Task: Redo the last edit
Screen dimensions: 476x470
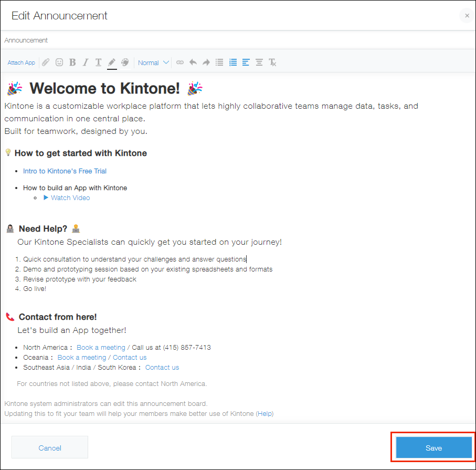Action: [206, 62]
